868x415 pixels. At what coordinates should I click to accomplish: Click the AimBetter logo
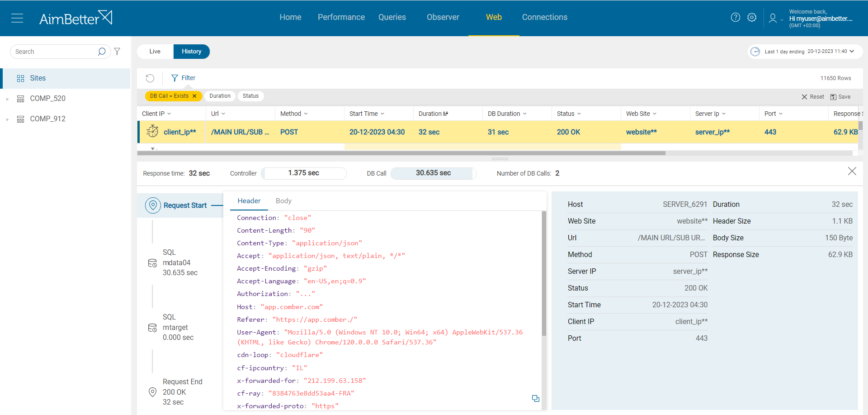[x=76, y=18]
